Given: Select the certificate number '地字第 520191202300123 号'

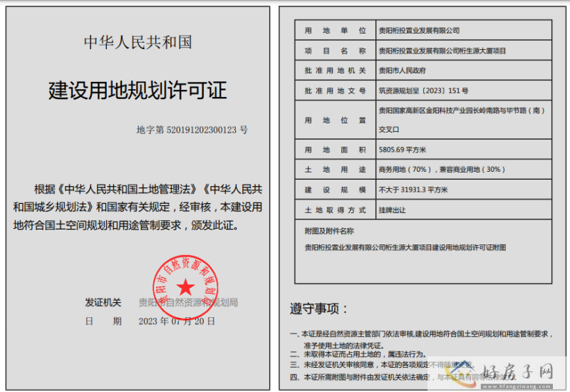Looking at the screenshot, I should tap(192, 130).
